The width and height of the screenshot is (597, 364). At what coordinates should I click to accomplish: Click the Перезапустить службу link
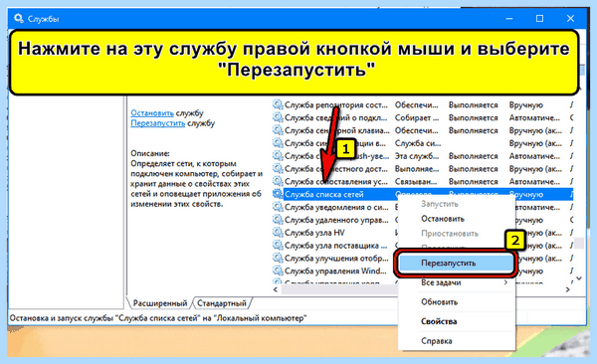(x=157, y=123)
